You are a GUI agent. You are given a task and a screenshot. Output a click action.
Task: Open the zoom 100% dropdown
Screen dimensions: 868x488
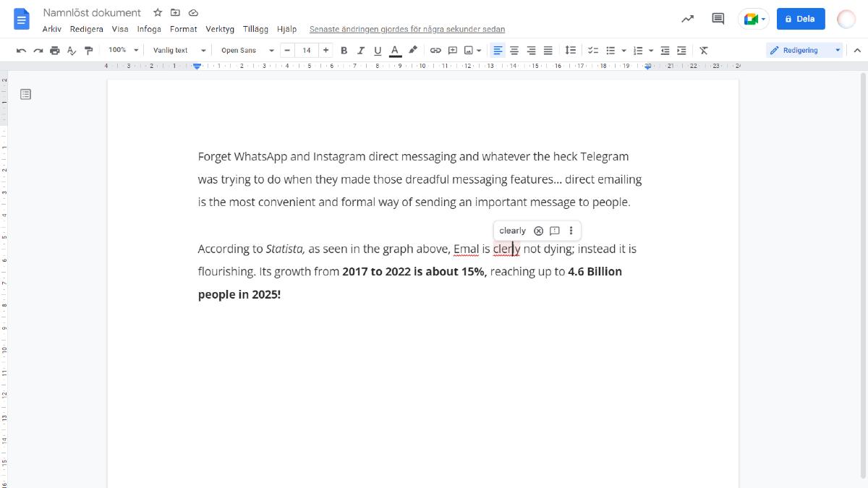click(123, 51)
